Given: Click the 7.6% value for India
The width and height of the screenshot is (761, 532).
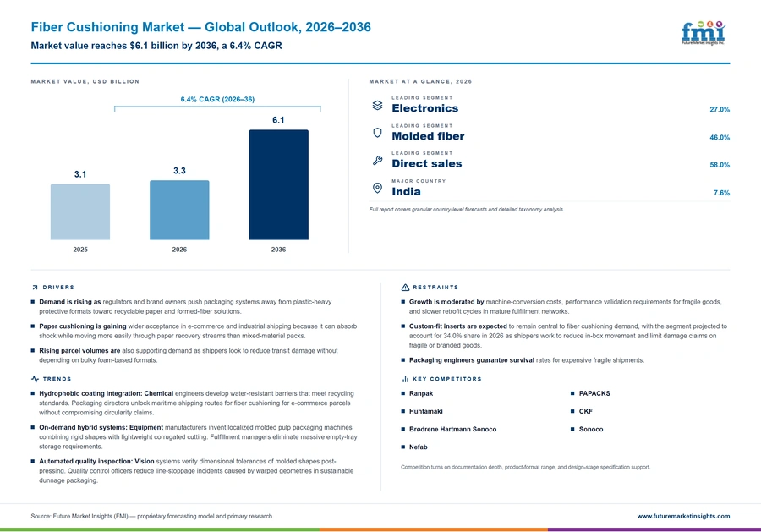Looking at the screenshot, I should pyautogui.click(x=722, y=193).
